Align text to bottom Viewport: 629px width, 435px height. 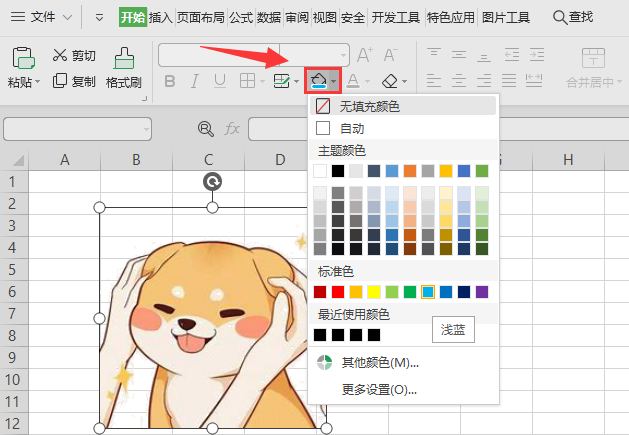click(x=484, y=55)
